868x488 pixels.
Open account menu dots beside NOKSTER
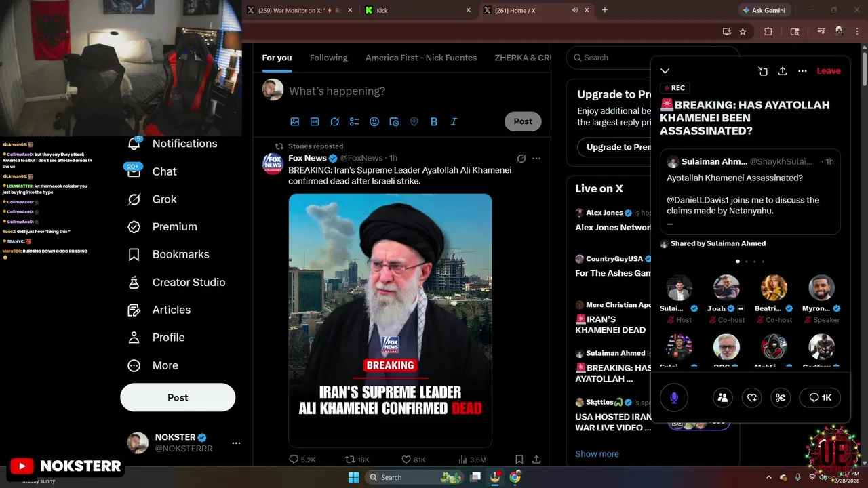click(x=236, y=443)
